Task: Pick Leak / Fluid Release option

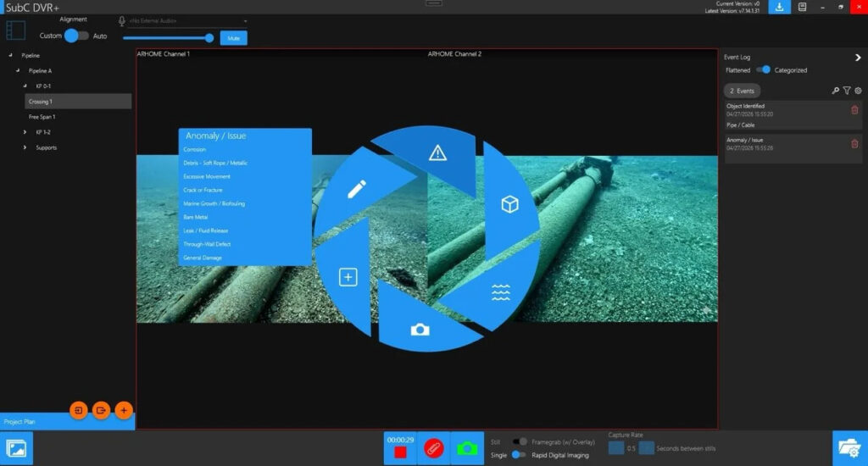Action: point(205,230)
